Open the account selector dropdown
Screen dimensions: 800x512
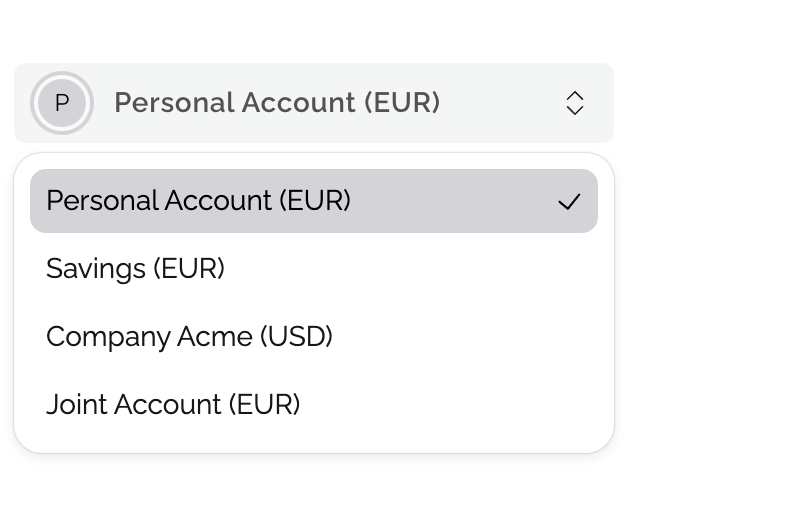[x=313, y=103]
